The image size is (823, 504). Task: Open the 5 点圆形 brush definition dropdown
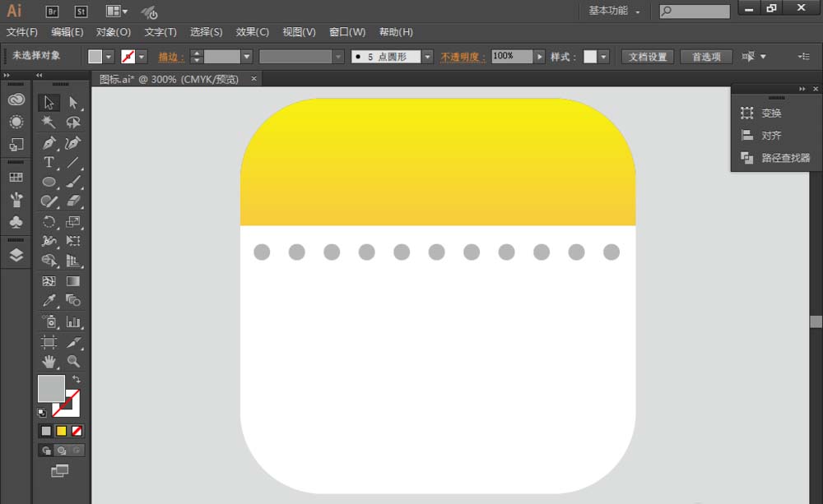coord(428,56)
